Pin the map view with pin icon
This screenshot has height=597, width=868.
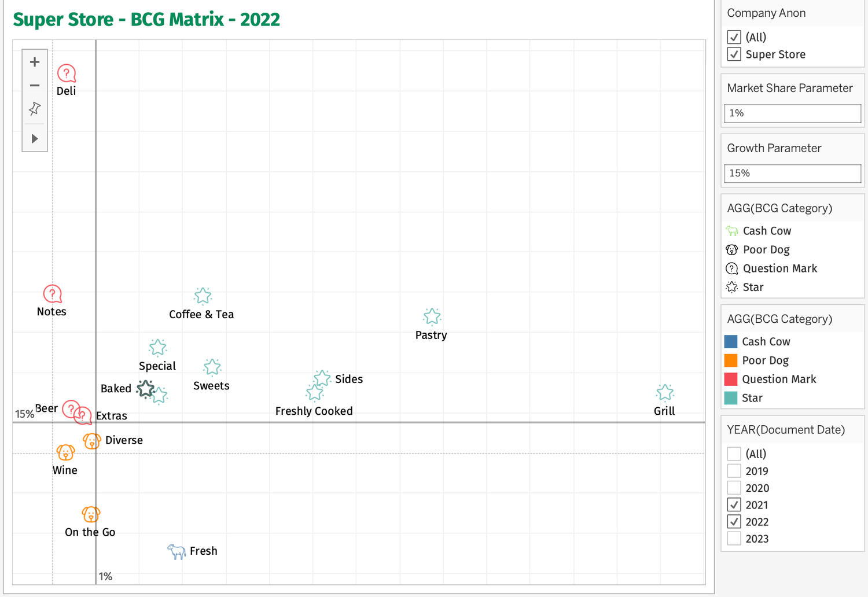point(35,109)
